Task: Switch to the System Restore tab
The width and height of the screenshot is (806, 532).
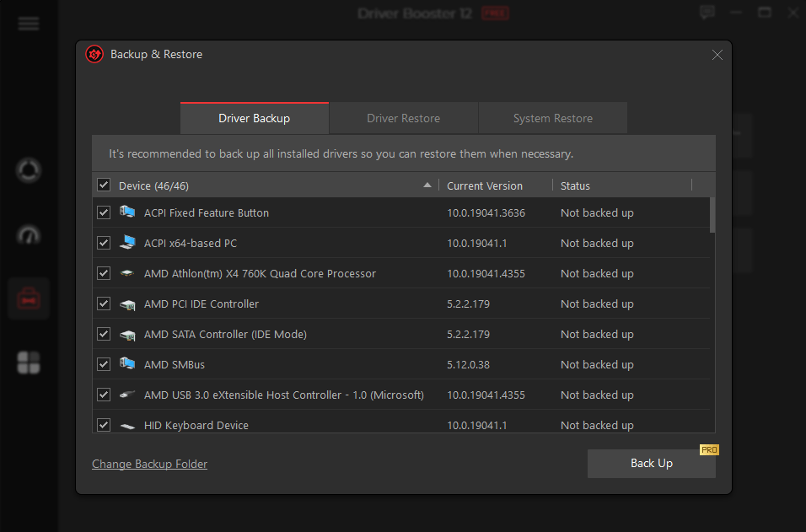Action: (552, 118)
